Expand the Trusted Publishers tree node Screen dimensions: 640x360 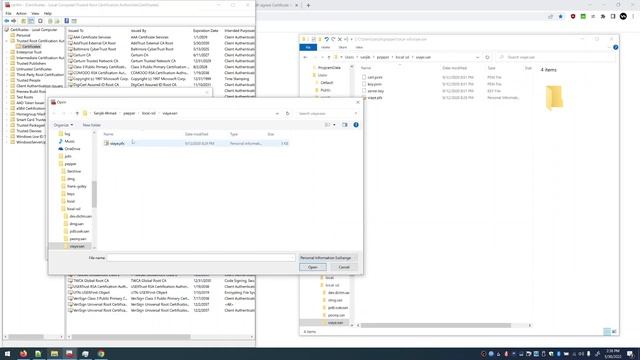coord(7,63)
